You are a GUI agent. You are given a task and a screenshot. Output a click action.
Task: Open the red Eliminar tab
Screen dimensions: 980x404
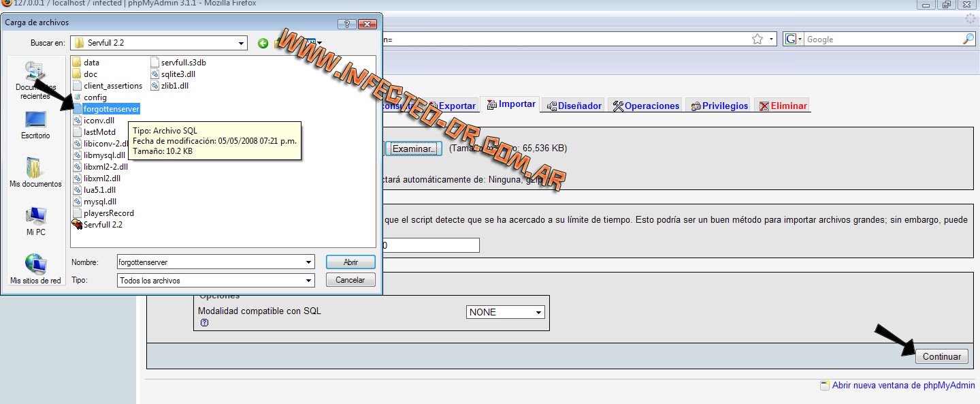point(783,106)
